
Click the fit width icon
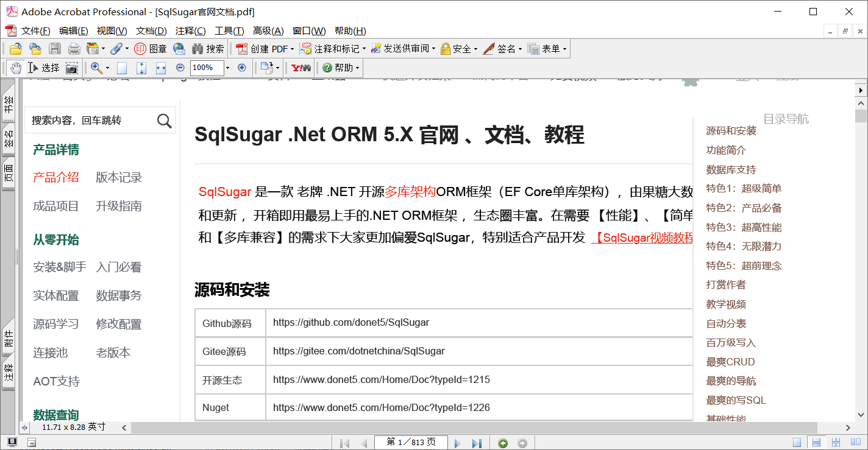point(161,68)
